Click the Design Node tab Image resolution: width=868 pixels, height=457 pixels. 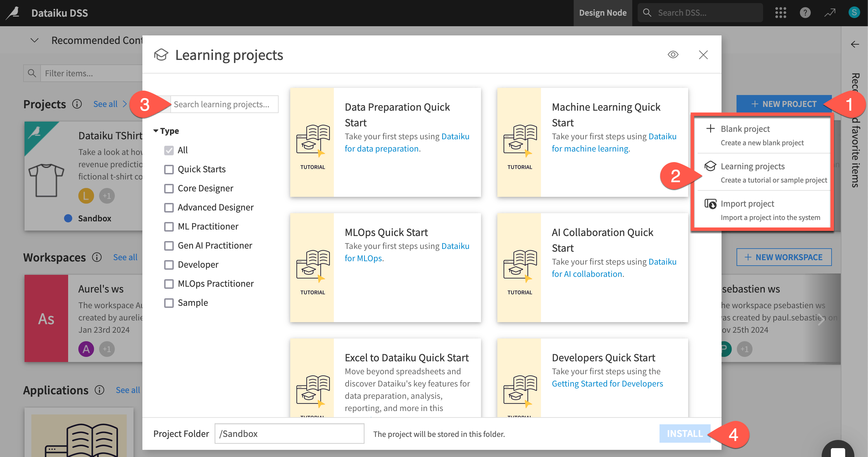point(603,13)
